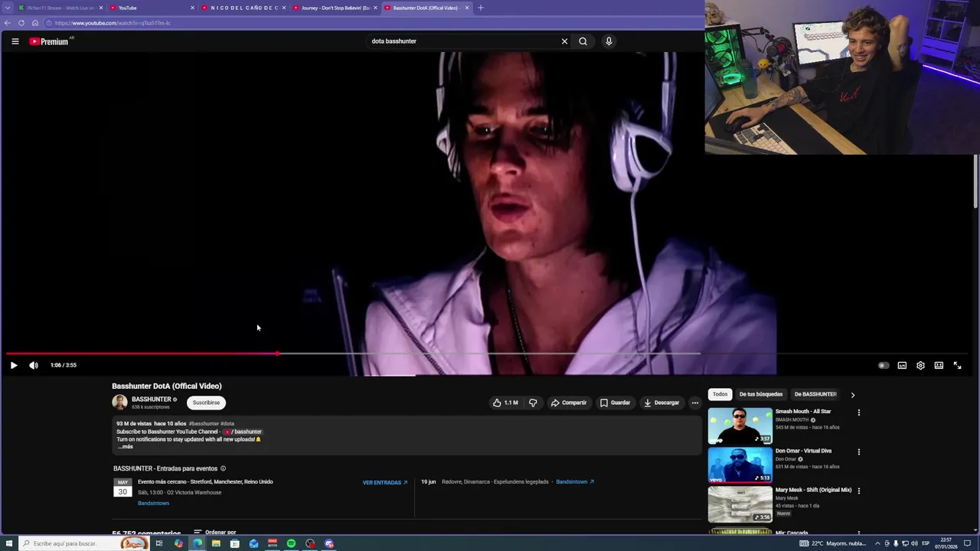This screenshot has width=980, height=551.
Task: Open the entradas info icon
Action: (x=224, y=468)
